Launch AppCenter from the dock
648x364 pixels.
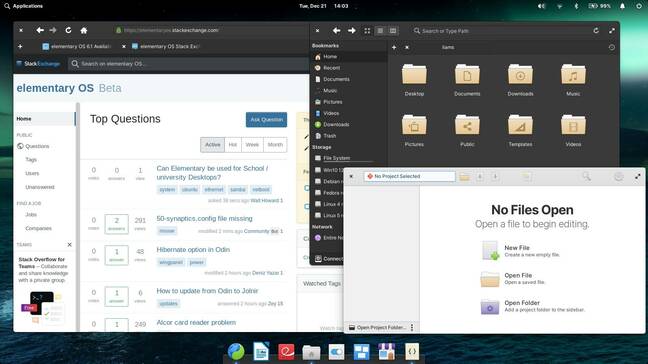[x=387, y=352]
